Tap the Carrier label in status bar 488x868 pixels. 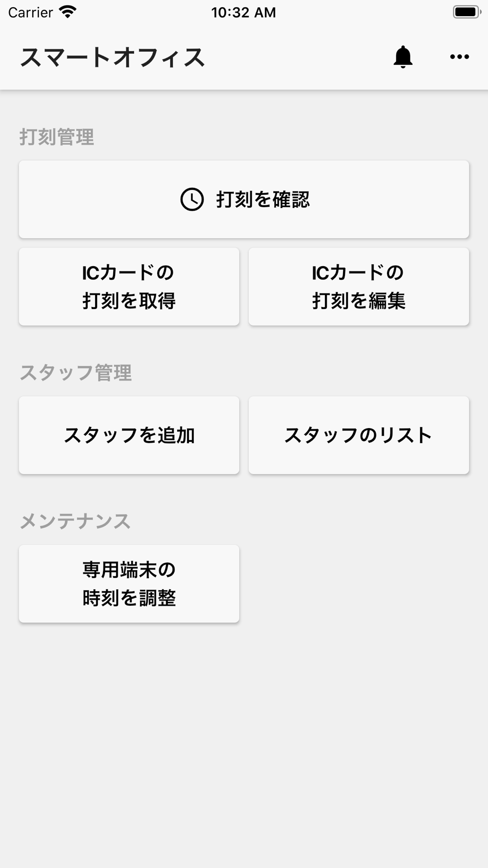[30, 12]
